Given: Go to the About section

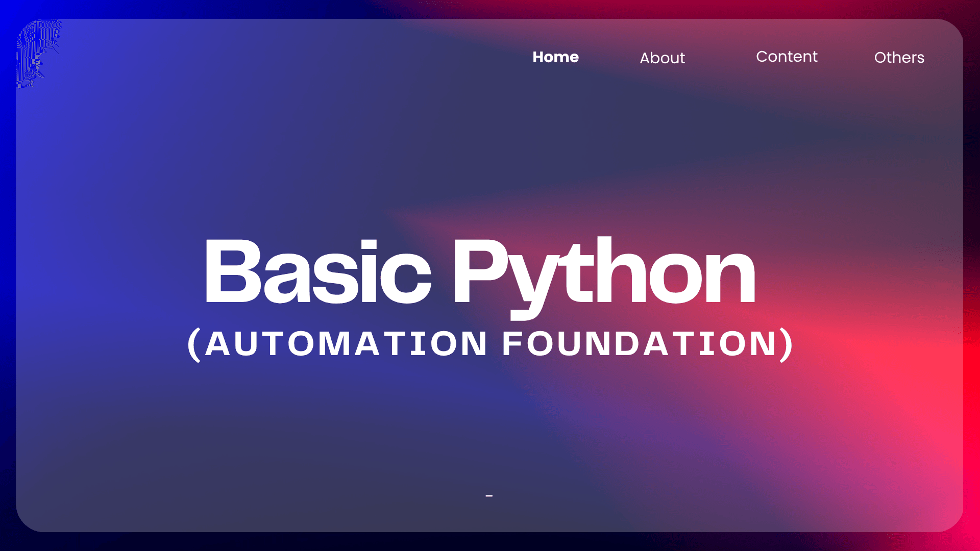Looking at the screenshot, I should pyautogui.click(x=662, y=58).
